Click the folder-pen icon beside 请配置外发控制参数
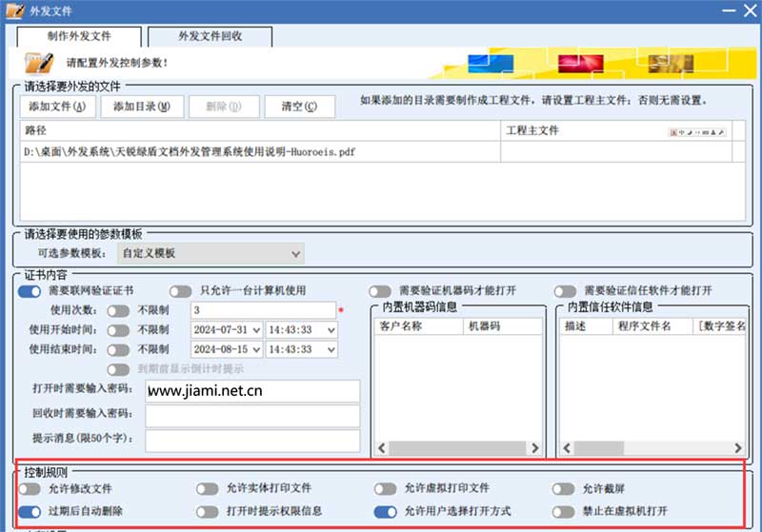 click(38, 63)
